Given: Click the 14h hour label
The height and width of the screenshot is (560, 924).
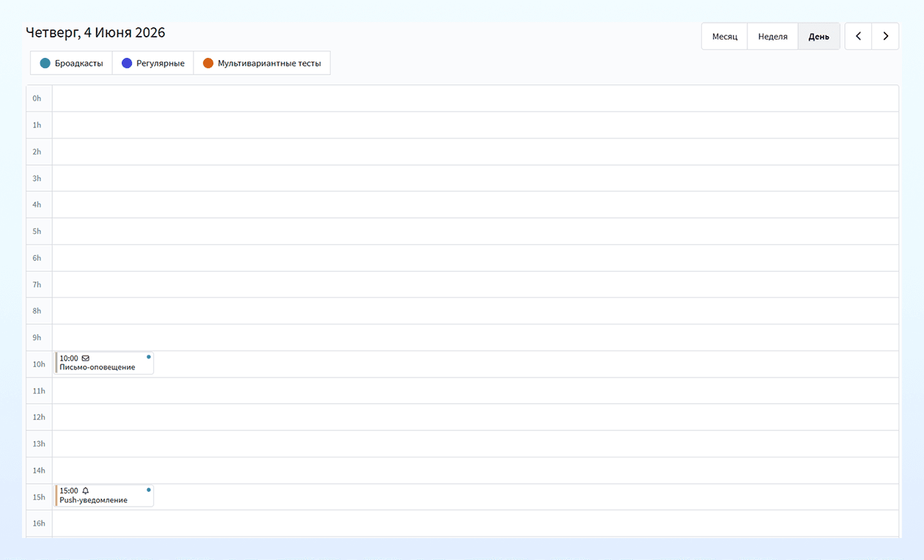Looking at the screenshot, I should pos(39,471).
